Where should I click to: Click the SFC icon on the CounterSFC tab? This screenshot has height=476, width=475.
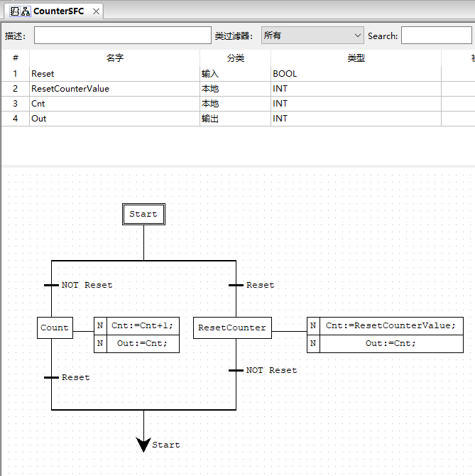click(26, 11)
